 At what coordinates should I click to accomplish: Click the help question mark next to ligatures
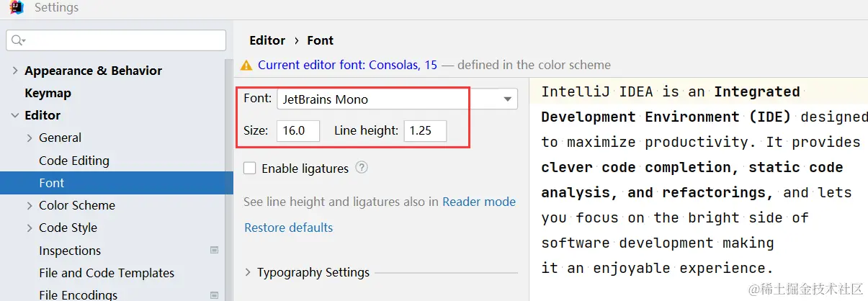pyautogui.click(x=362, y=168)
